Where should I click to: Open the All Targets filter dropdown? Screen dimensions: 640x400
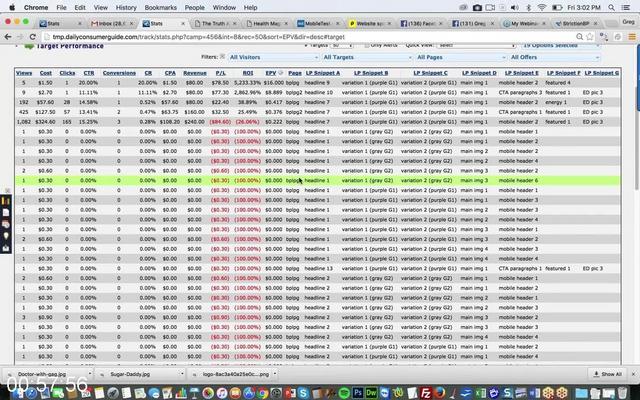(x=367, y=57)
